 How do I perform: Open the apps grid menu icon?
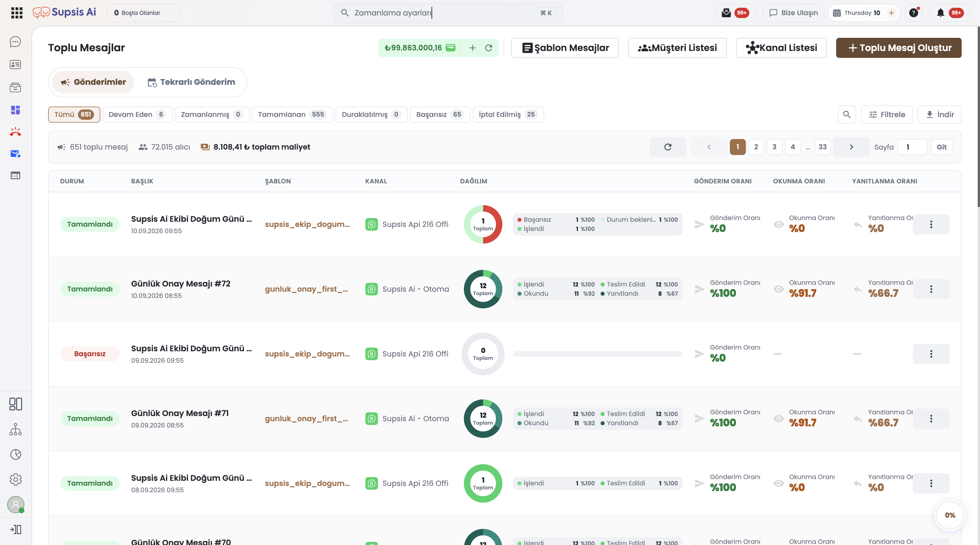click(x=17, y=13)
